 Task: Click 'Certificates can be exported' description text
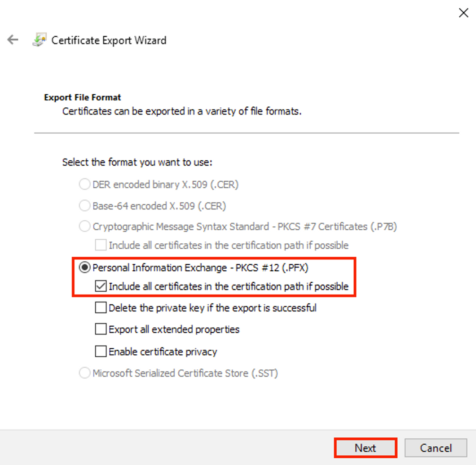click(182, 111)
